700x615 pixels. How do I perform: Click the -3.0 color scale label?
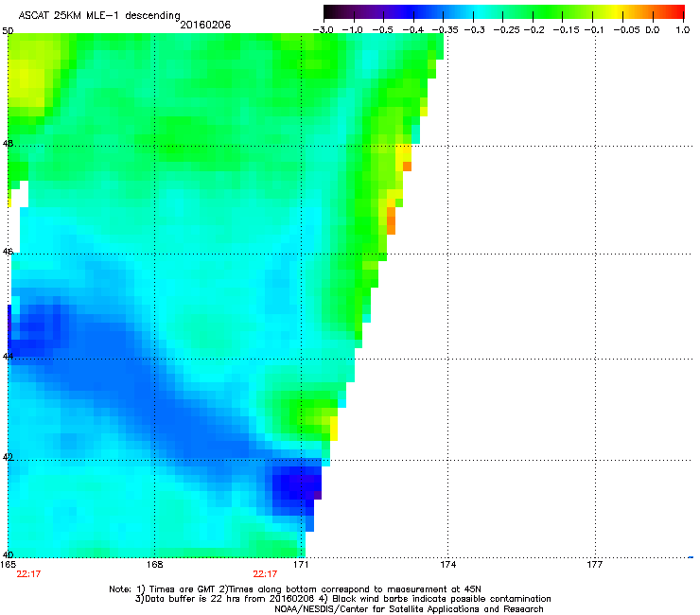[x=323, y=30]
